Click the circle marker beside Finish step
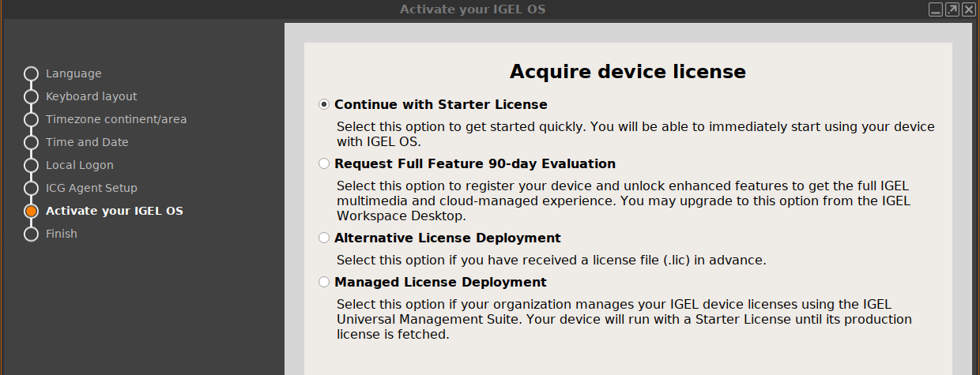The height and width of the screenshot is (375, 980). (31, 234)
